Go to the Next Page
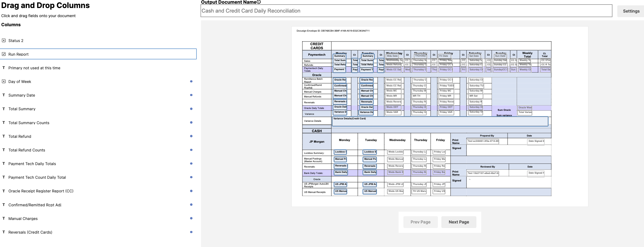The height and width of the screenshot is (247, 644). 459,222
